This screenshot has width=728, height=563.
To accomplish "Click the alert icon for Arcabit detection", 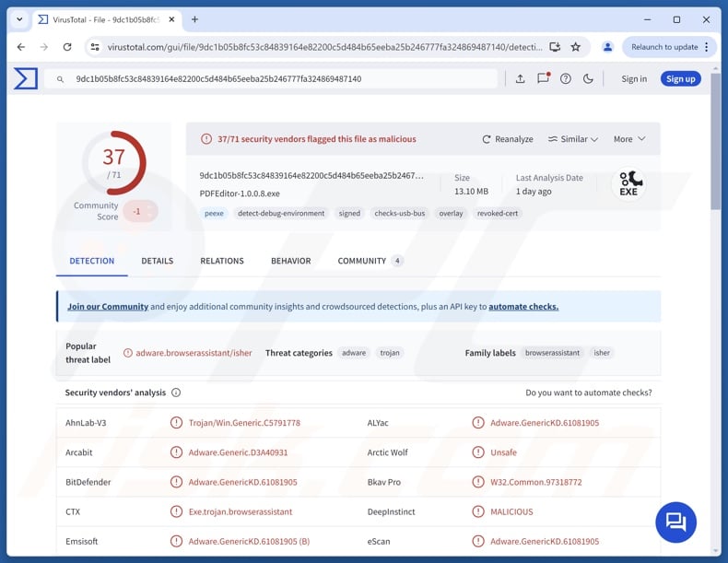I will point(176,452).
